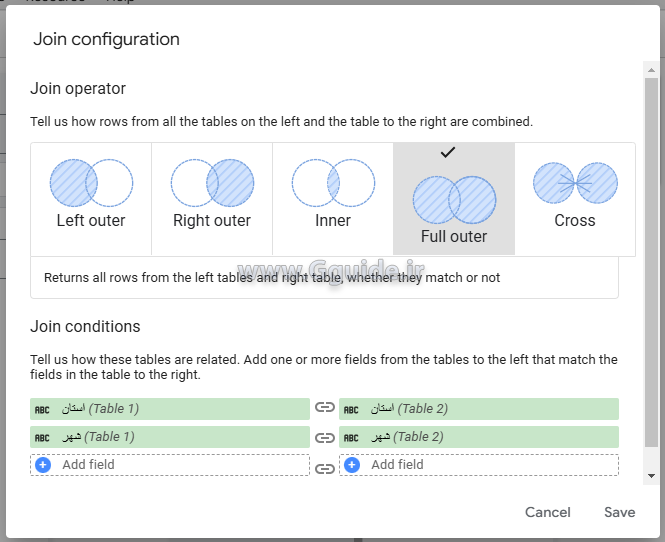
Task: Choose the Cross join icon
Action: pos(575,183)
